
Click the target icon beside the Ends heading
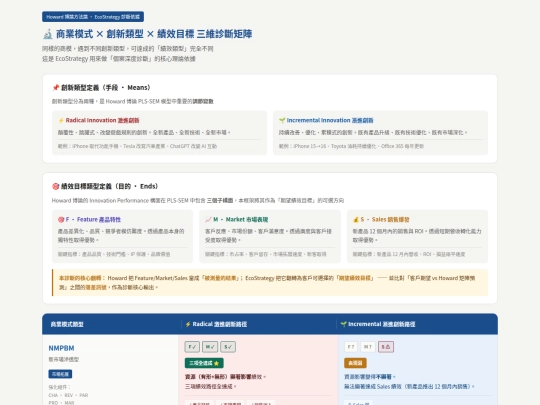tap(55, 186)
